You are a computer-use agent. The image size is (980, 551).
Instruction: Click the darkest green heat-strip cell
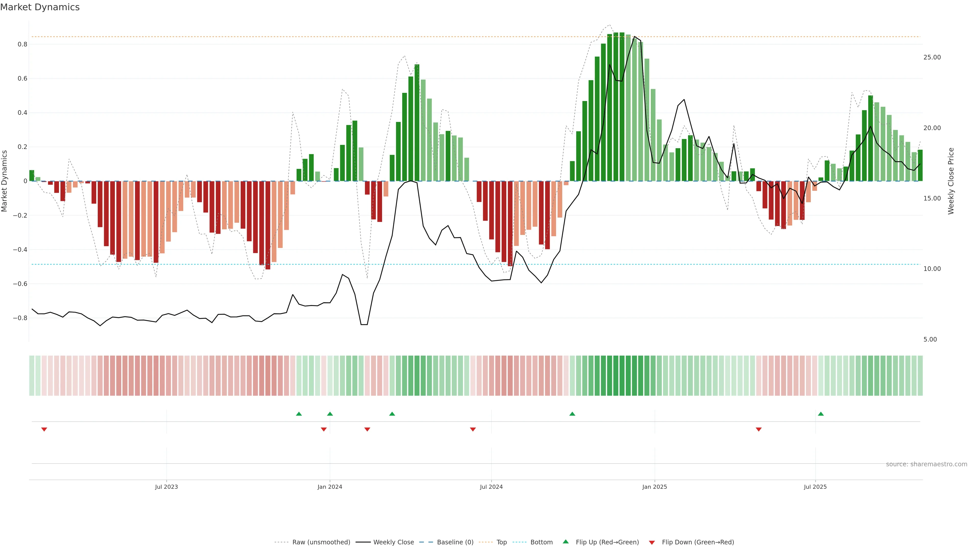[x=622, y=375]
